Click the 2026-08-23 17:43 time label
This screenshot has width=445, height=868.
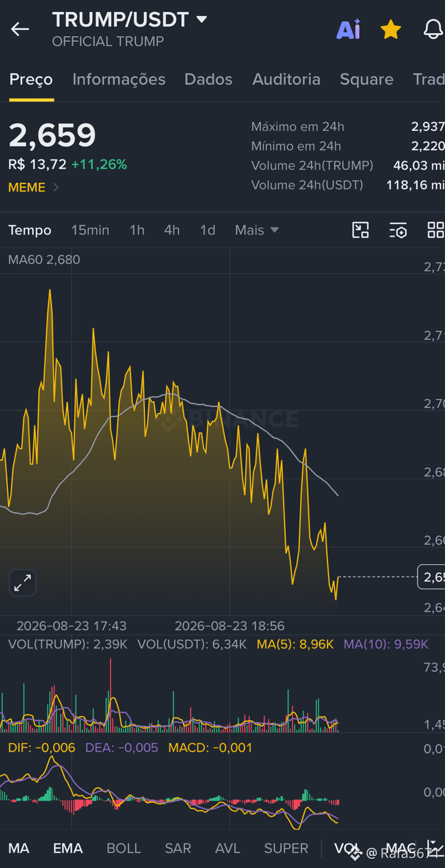(72, 626)
